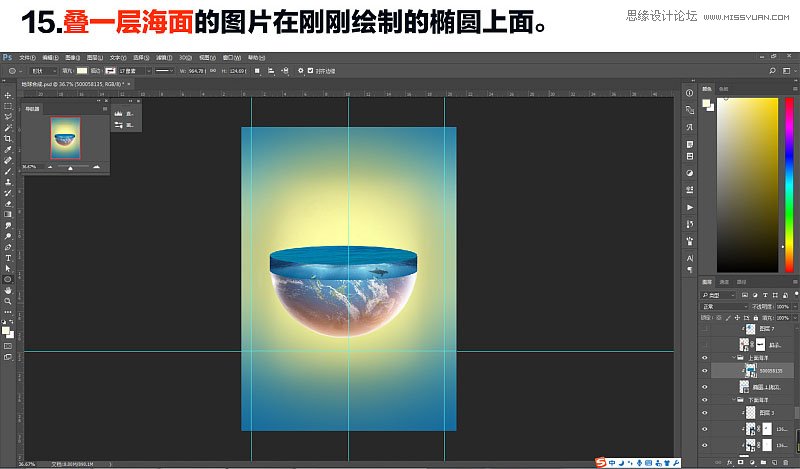Delete layer with trash icon
Viewport: 800px width, 469px height.
tap(786, 462)
